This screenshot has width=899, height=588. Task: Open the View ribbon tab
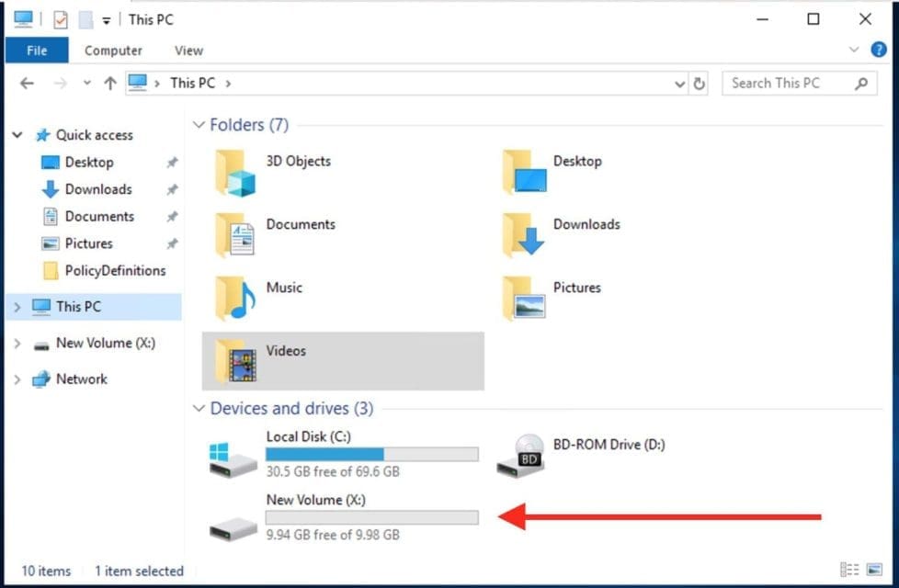pyautogui.click(x=188, y=51)
